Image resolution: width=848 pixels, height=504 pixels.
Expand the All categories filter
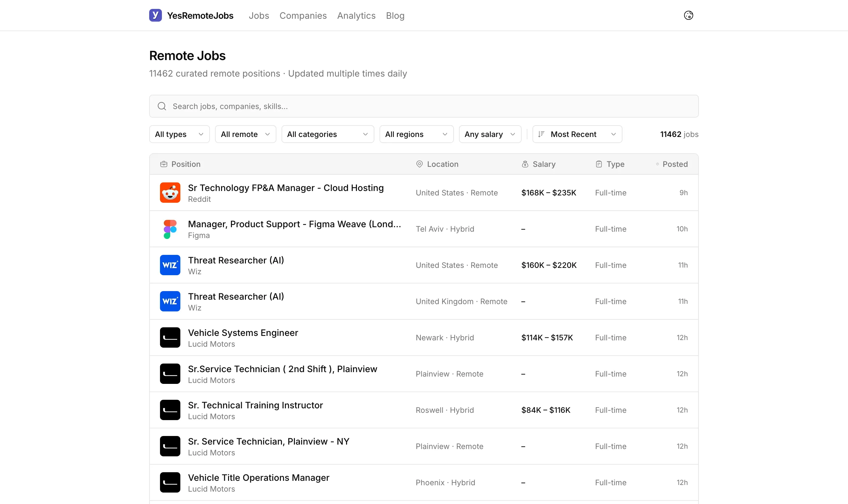327,134
